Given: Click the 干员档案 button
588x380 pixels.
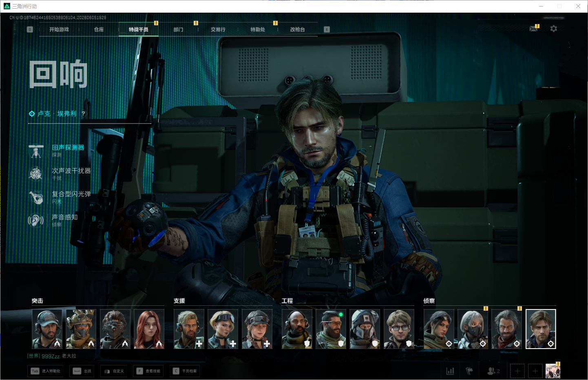Looking at the screenshot, I should click(x=185, y=371).
